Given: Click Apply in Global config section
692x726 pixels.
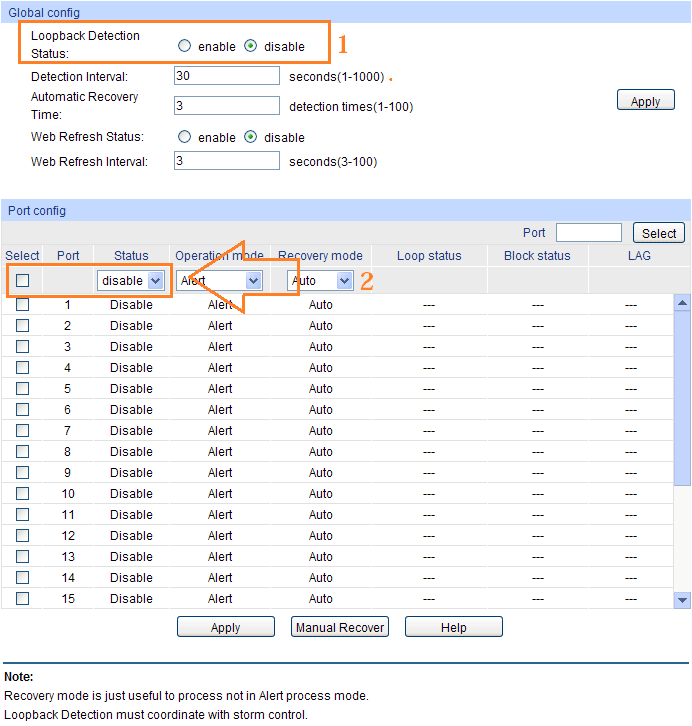Looking at the screenshot, I should tap(645, 101).
